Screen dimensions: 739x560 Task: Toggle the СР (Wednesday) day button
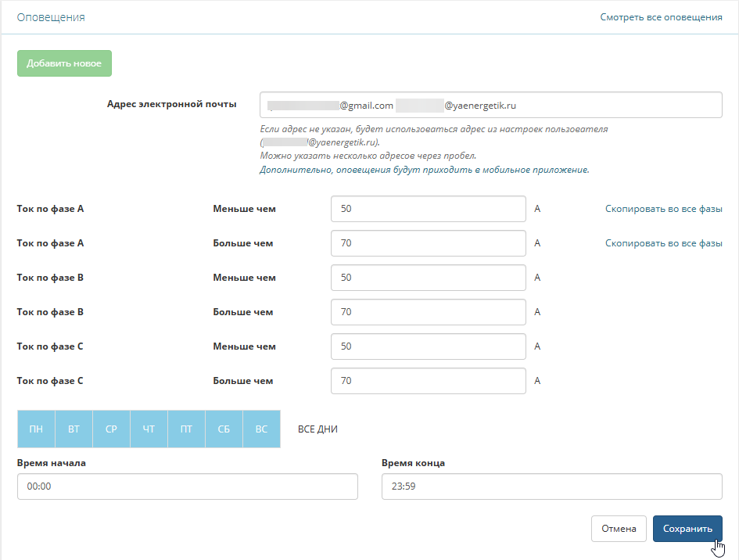[111, 429]
